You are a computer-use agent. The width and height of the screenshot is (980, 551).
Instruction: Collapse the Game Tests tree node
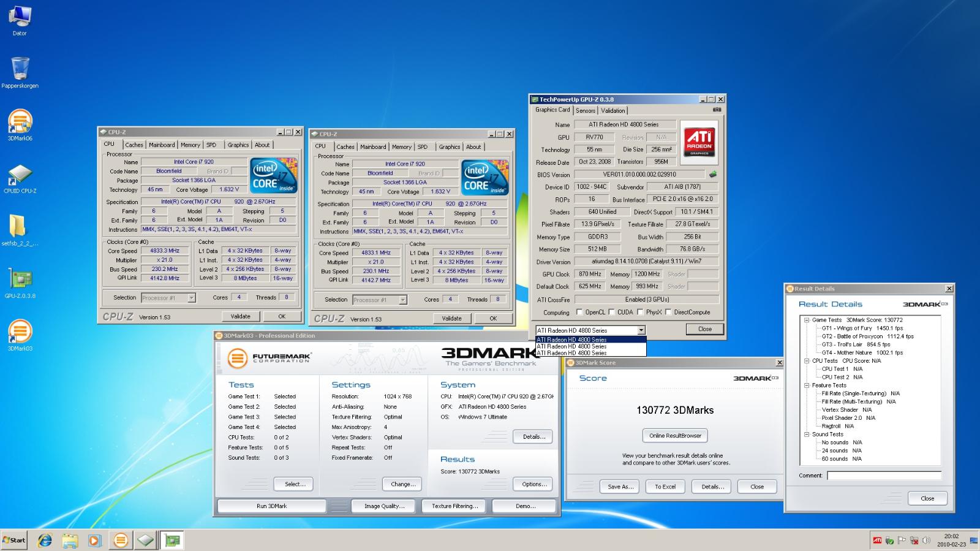tap(807, 320)
